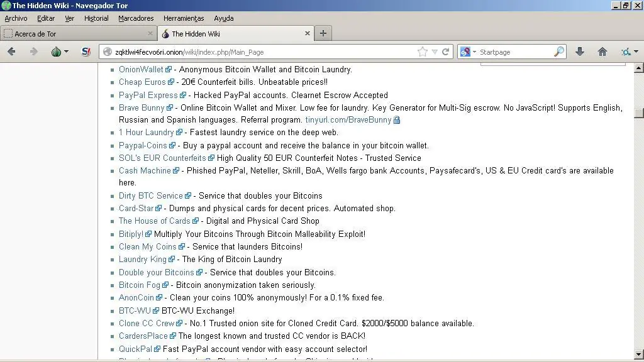Go forward with the forward arrow

pos(34,52)
